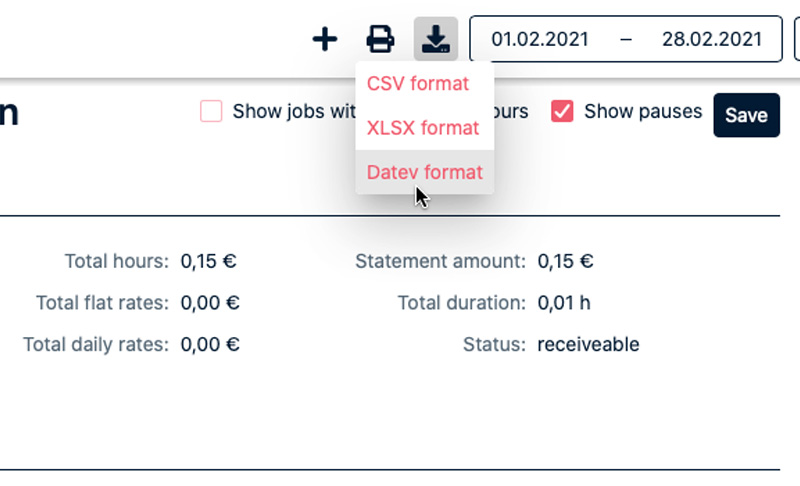800x486 pixels.
Task: Click the Total daily rates value
Action: coord(210,345)
